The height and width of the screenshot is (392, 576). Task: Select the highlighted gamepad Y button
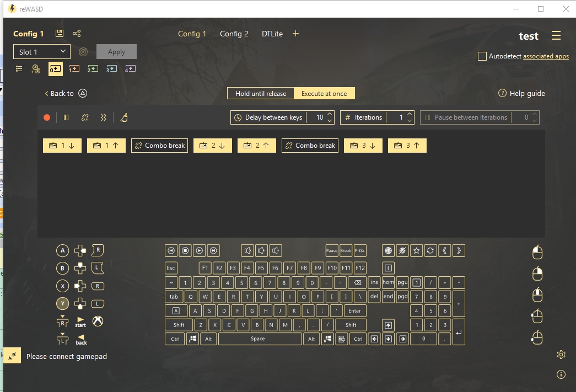tap(62, 303)
